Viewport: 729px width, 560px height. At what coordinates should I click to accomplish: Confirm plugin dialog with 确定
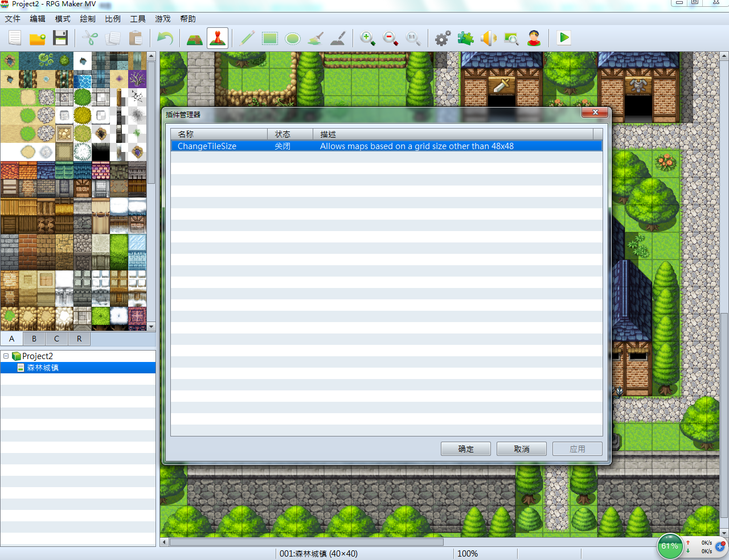[x=466, y=449]
